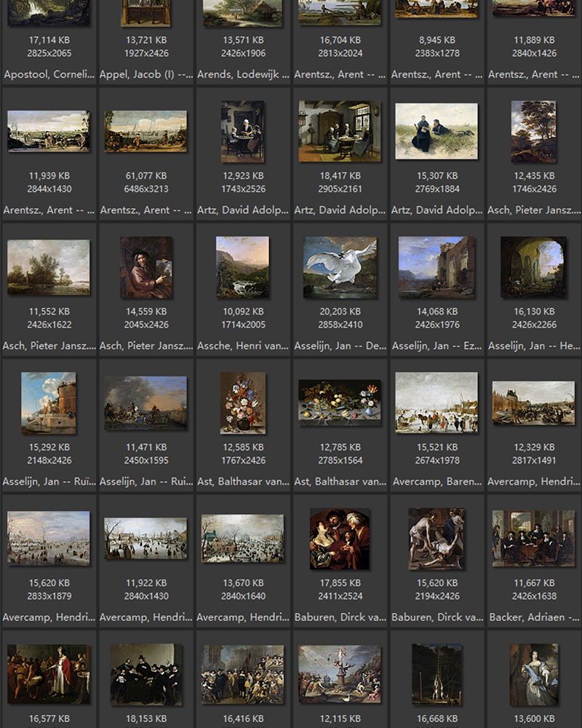Click the 'Appel, Jacob (I)' file name label
Image resolution: width=582 pixels, height=728 pixels.
coord(145,74)
